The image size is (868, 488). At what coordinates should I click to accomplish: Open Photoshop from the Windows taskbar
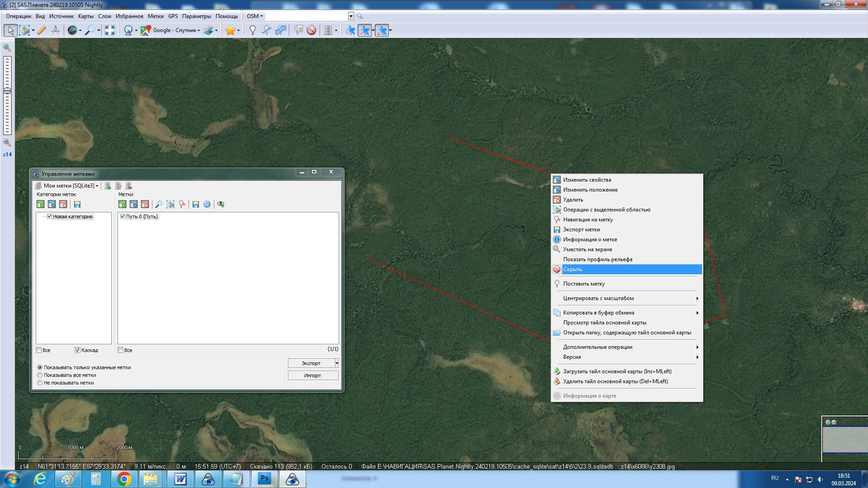[264, 479]
